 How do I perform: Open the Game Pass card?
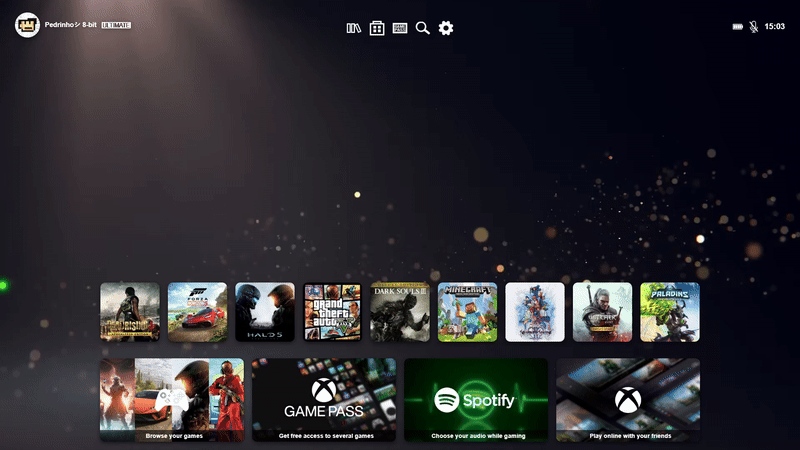click(324, 400)
